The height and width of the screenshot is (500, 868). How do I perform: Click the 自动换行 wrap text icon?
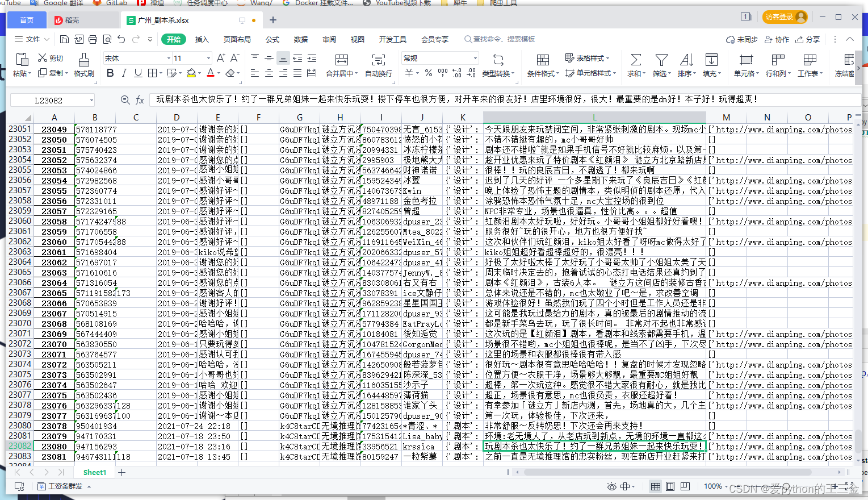378,65
